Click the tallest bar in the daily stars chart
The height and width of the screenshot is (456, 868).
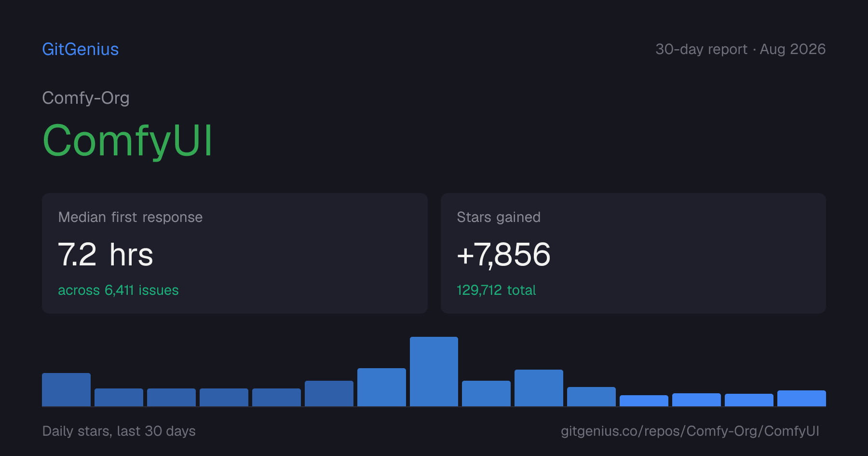coord(434,372)
